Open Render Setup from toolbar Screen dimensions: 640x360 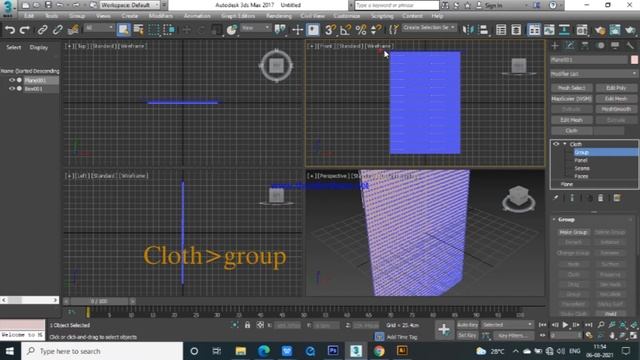pos(600,30)
